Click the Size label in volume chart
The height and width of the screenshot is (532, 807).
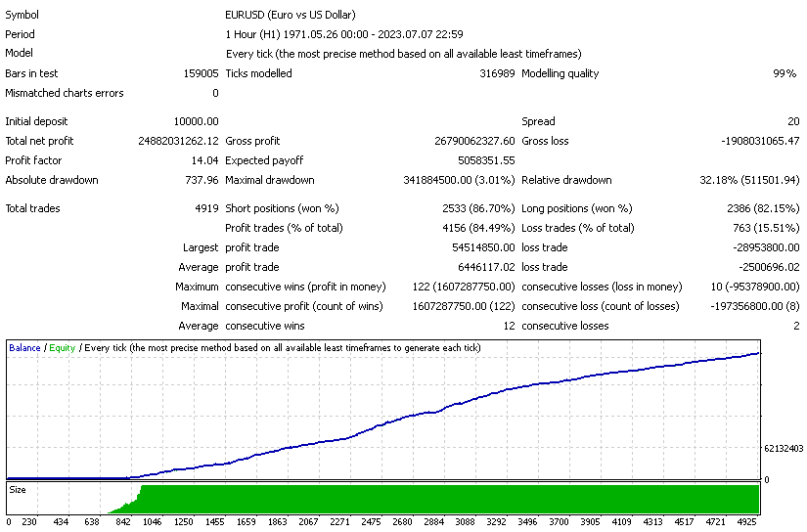tap(18, 490)
